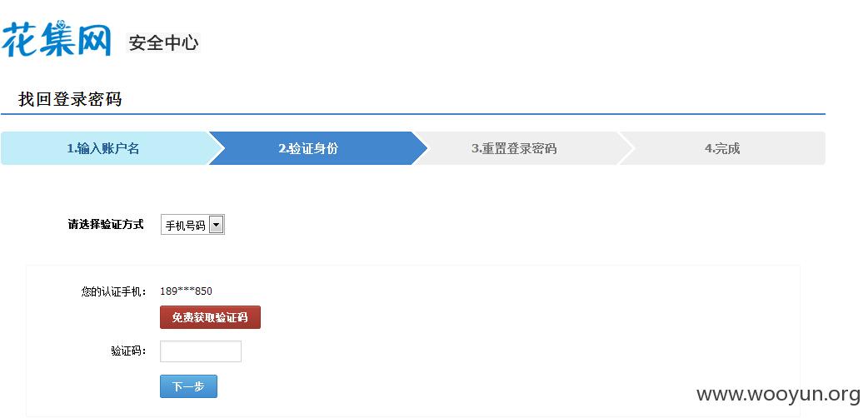Click the blue divider line under the heading
Screen dimensions: 868x418
click(x=413, y=114)
